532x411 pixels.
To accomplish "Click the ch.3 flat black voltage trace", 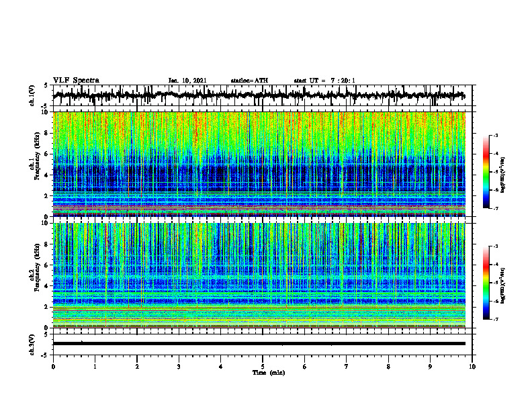I will point(259,344).
